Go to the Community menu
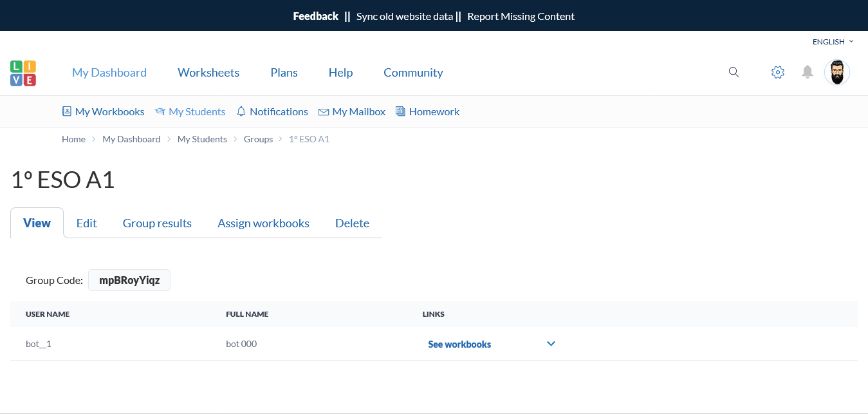Screen dimensions: 868x414 point(413,73)
